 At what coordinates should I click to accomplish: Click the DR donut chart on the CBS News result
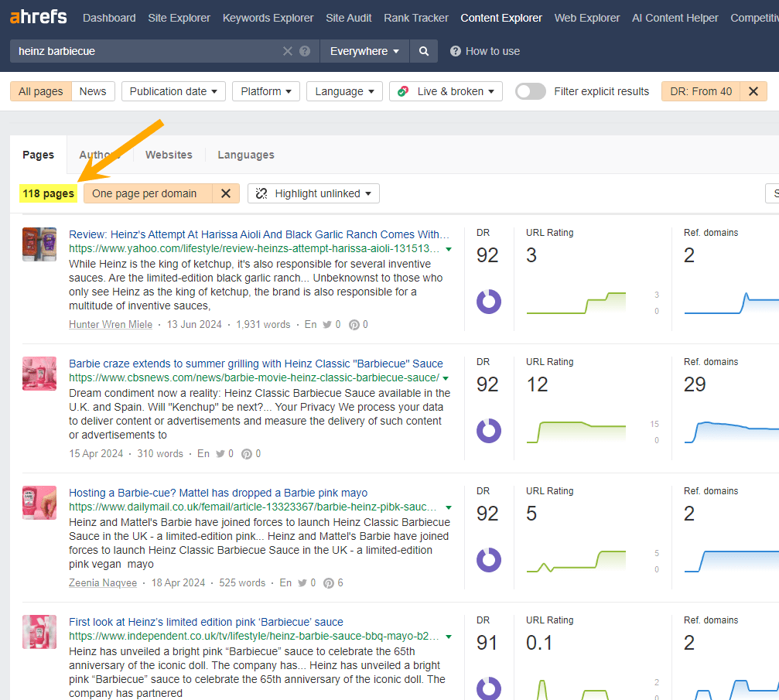pyautogui.click(x=489, y=431)
